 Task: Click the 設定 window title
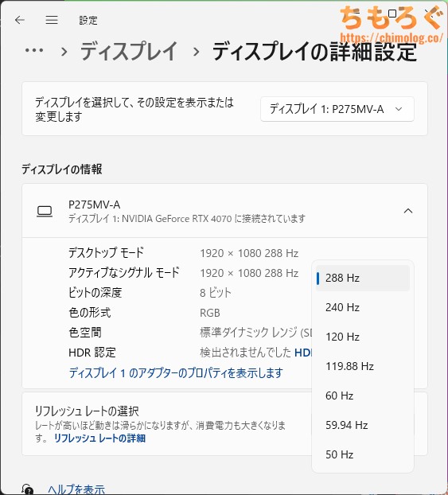pyautogui.click(x=88, y=21)
